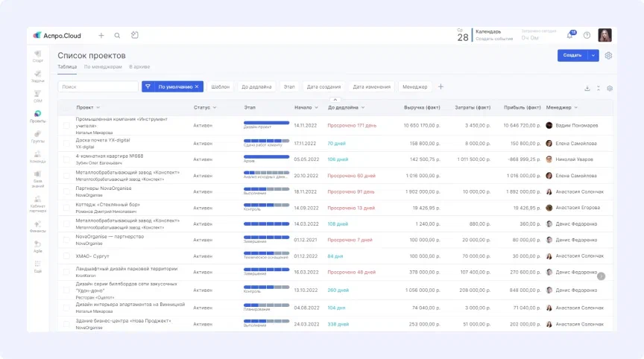Click the history icon next to search
The height and width of the screenshot is (359, 644).
point(135,35)
